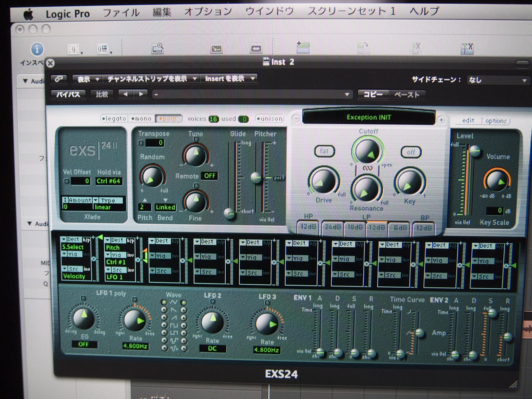Click the plus button beside instrument name
The width and height of the screenshot is (532, 399).
click(x=441, y=120)
